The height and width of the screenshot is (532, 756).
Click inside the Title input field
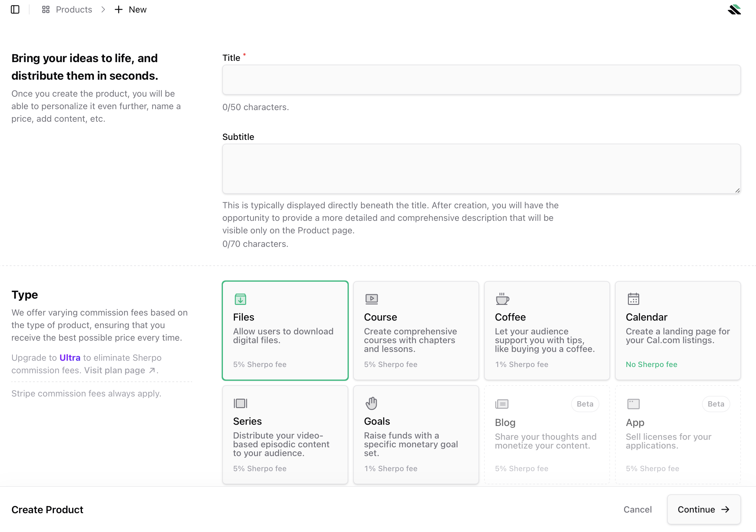pos(481,80)
